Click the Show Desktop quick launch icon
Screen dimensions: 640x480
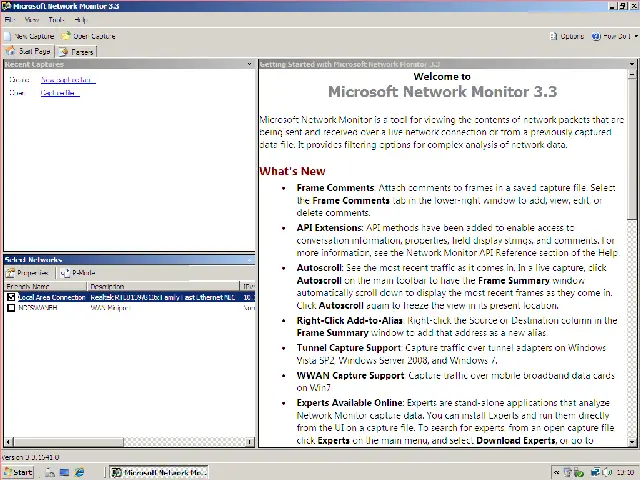(x=64, y=472)
